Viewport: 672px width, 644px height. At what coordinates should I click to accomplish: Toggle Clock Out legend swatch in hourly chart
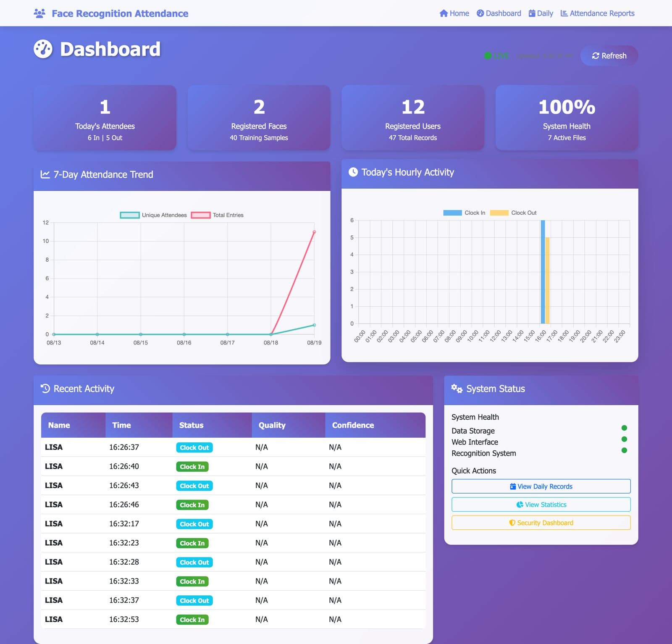point(499,213)
